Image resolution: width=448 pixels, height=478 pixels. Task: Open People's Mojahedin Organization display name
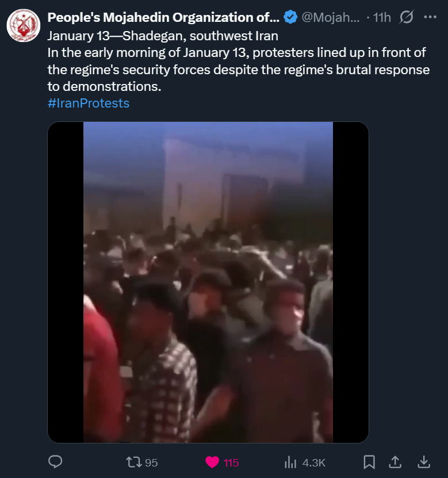pos(163,17)
